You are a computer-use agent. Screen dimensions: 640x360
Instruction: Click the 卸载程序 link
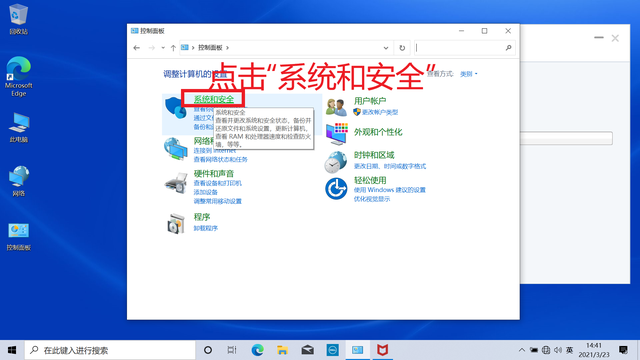(206, 228)
